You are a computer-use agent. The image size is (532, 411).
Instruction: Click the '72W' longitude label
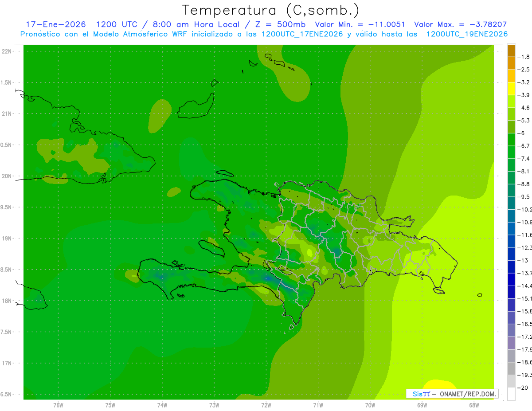click(266, 405)
